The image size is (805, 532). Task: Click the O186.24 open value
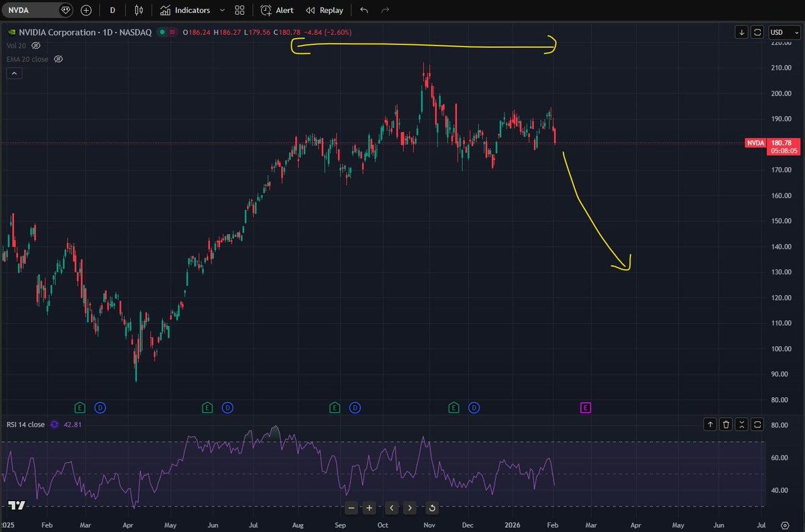click(197, 32)
